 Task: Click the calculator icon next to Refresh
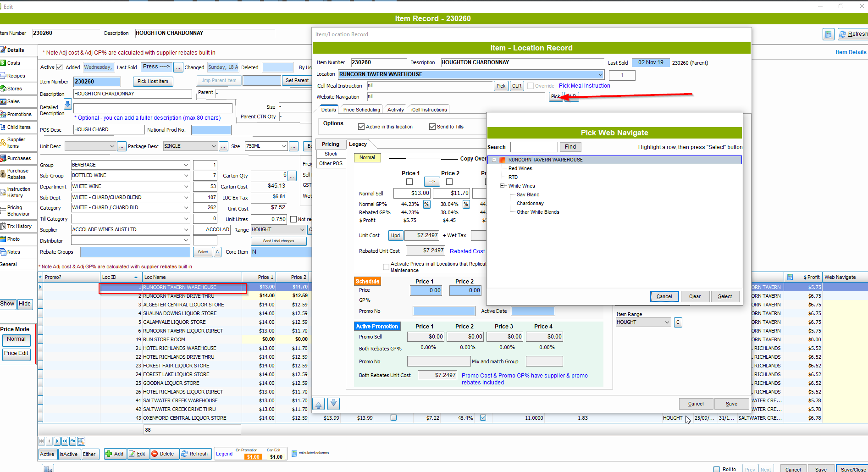pyautogui.click(x=828, y=34)
